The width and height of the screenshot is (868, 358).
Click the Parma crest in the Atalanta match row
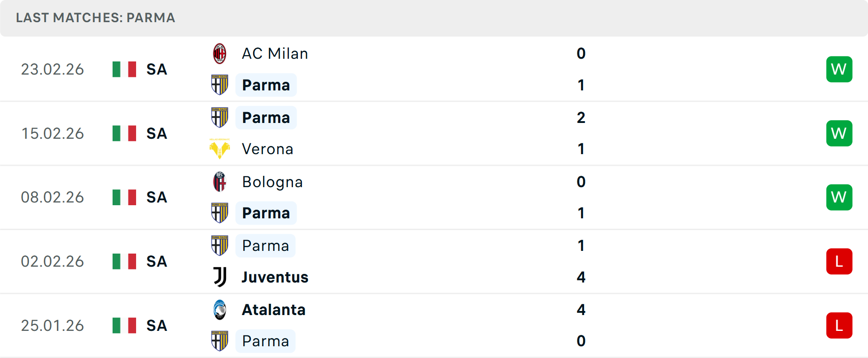pyautogui.click(x=220, y=341)
